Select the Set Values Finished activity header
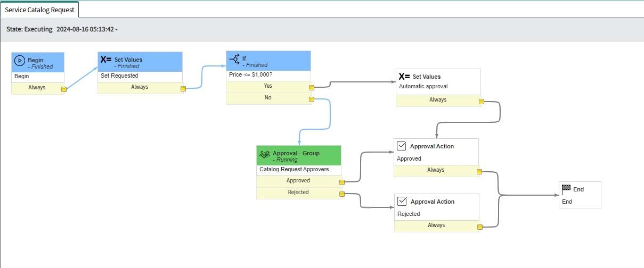The height and width of the screenshot is (268, 644). click(140, 62)
